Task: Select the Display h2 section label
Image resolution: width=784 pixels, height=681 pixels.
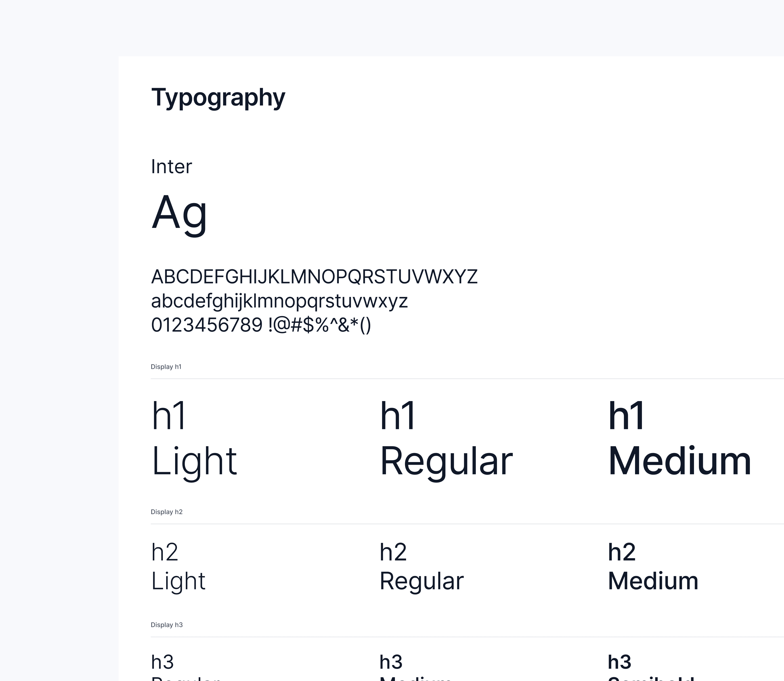Action: (x=166, y=512)
